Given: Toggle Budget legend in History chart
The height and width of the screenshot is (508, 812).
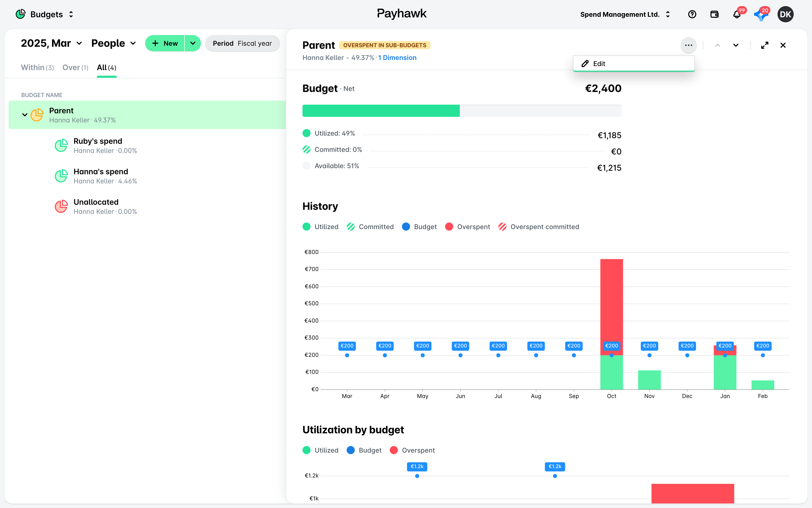Looking at the screenshot, I should [x=419, y=227].
